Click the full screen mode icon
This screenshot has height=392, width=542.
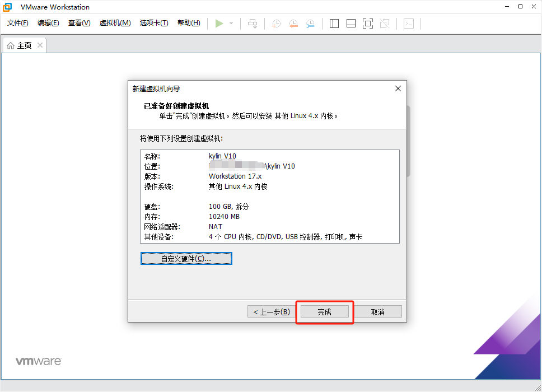(x=368, y=24)
